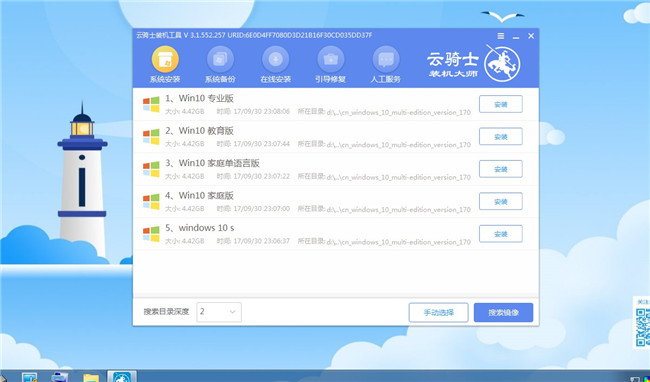Open the hamburger menu in the title bar
This screenshot has width=650, height=382.
click(x=501, y=36)
